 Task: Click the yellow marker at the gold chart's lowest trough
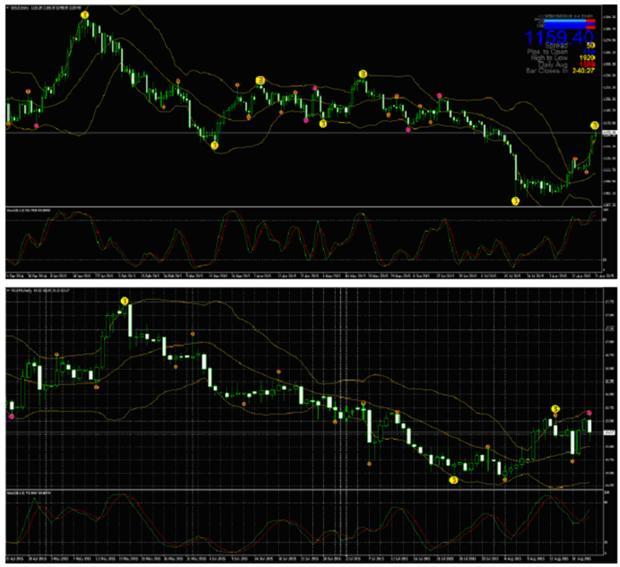tap(515, 201)
